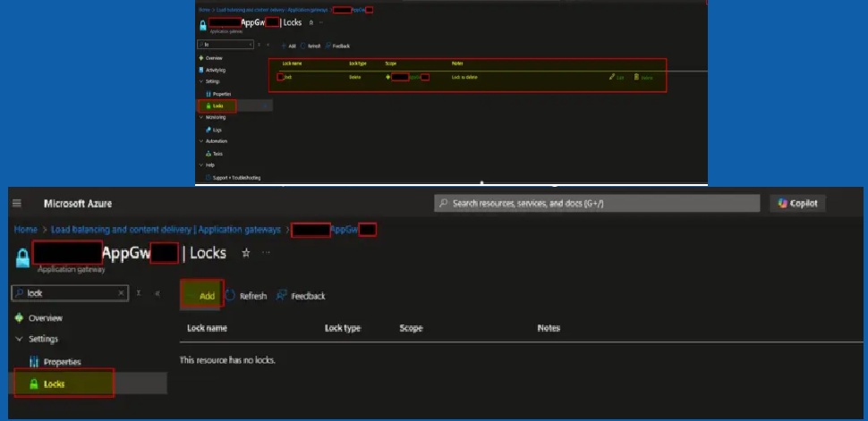Go to the Home breadcrumb in the large window
The height and width of the screenshot is (421, 868).
25,229
